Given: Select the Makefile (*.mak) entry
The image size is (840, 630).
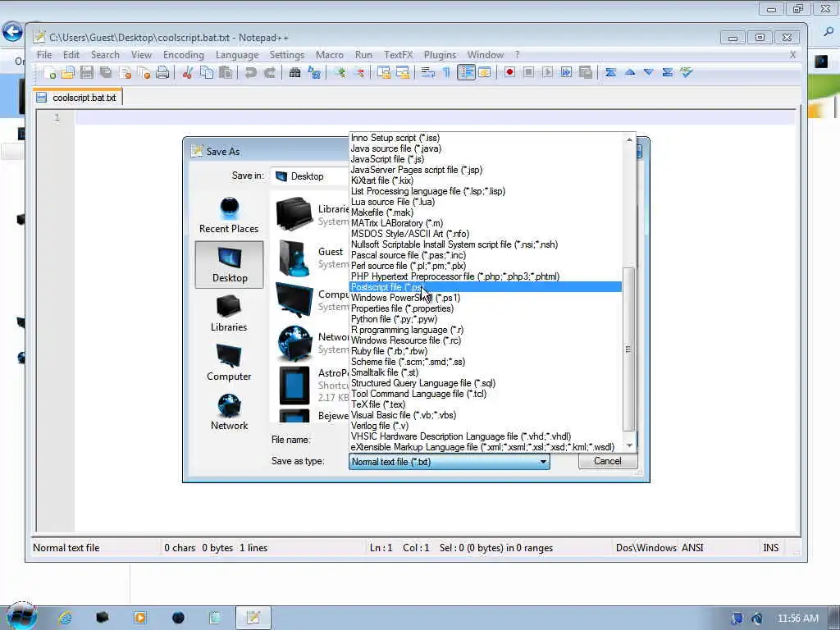Looking at the screenshot, I should tap(486, 212).
